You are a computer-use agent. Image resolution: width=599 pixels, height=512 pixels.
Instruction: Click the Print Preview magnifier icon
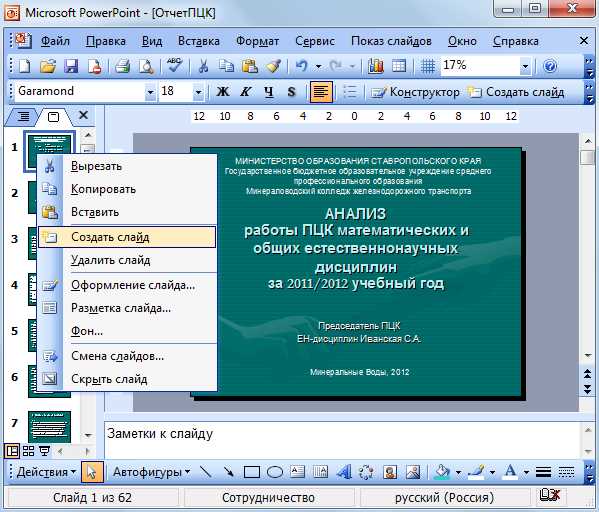(x=146, y=66)
